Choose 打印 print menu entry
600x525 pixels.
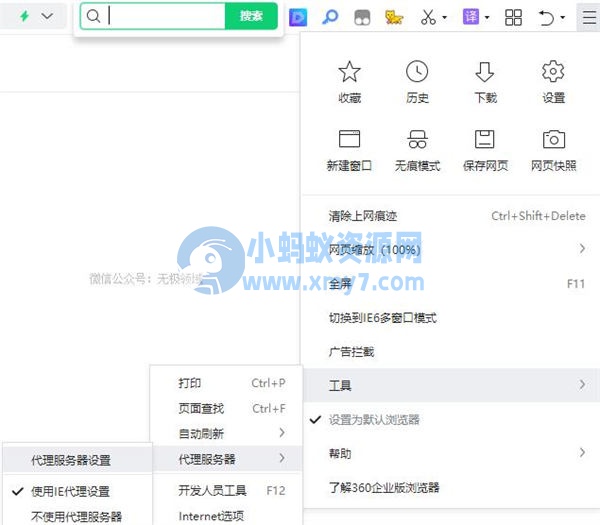click(x=227, y=383)
